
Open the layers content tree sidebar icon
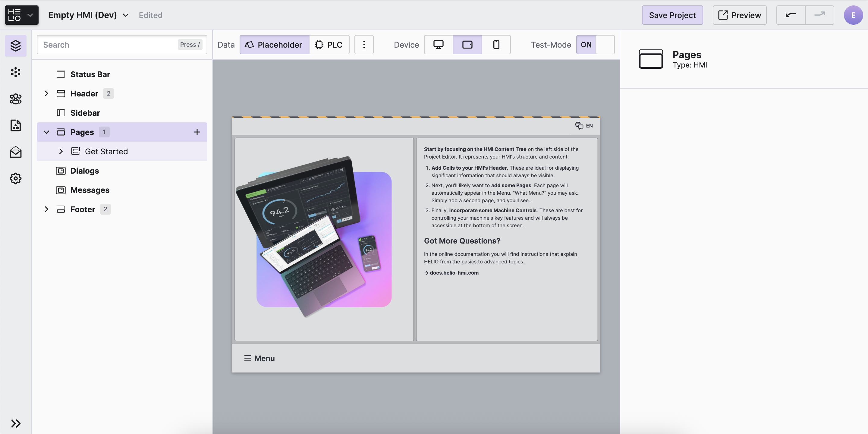click(x=15, y=46)
